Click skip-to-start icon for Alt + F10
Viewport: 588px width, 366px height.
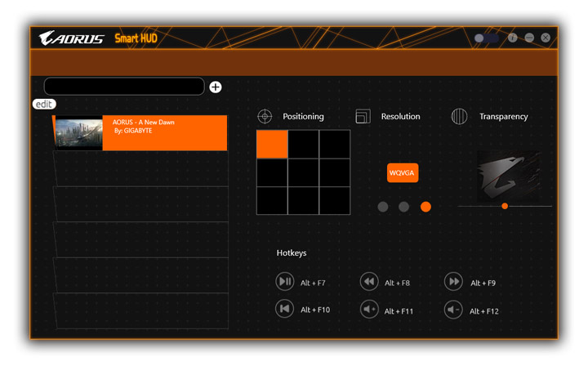click(285, 309)
